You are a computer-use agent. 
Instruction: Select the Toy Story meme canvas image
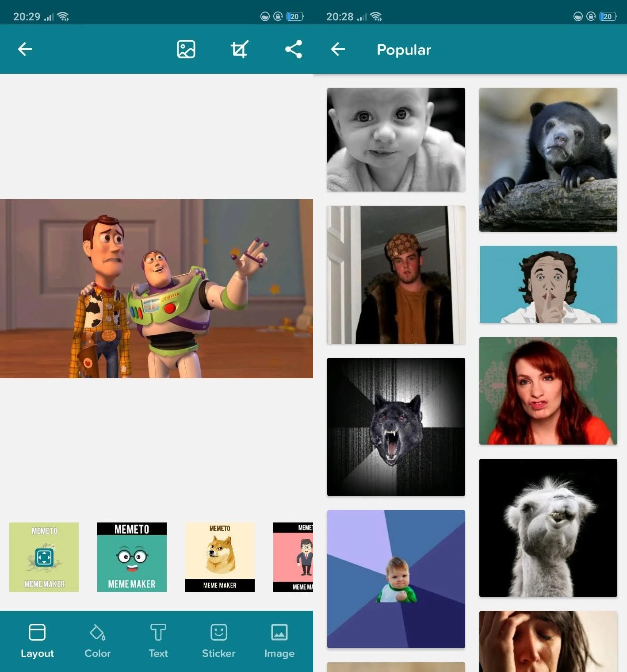pos(157,288)
